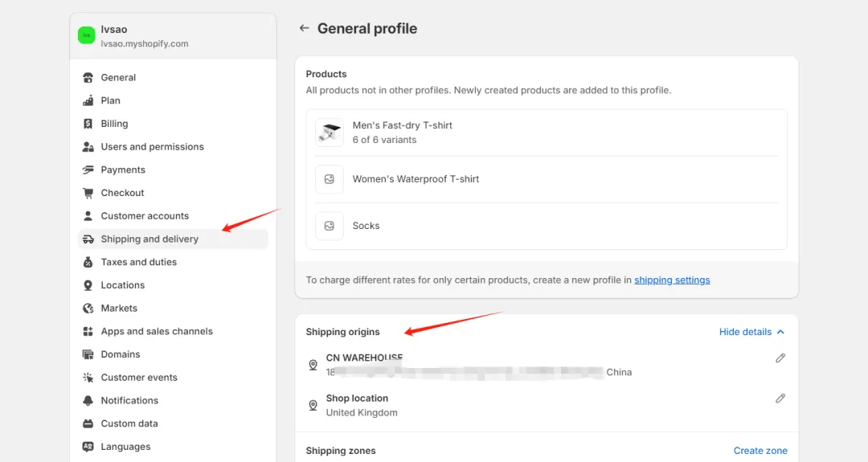
Task: Click the chevron arrow next to Hide details
Action: coord(780,332)
